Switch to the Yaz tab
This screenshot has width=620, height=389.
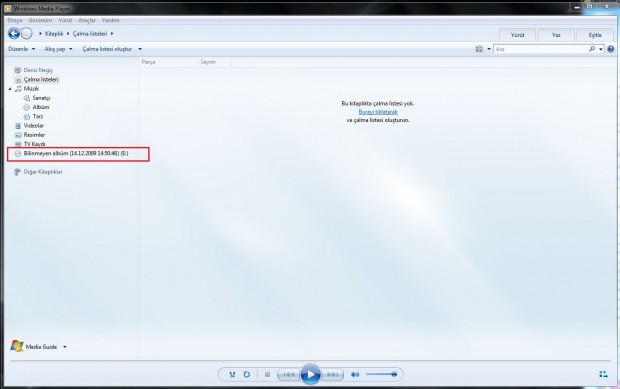556,35
